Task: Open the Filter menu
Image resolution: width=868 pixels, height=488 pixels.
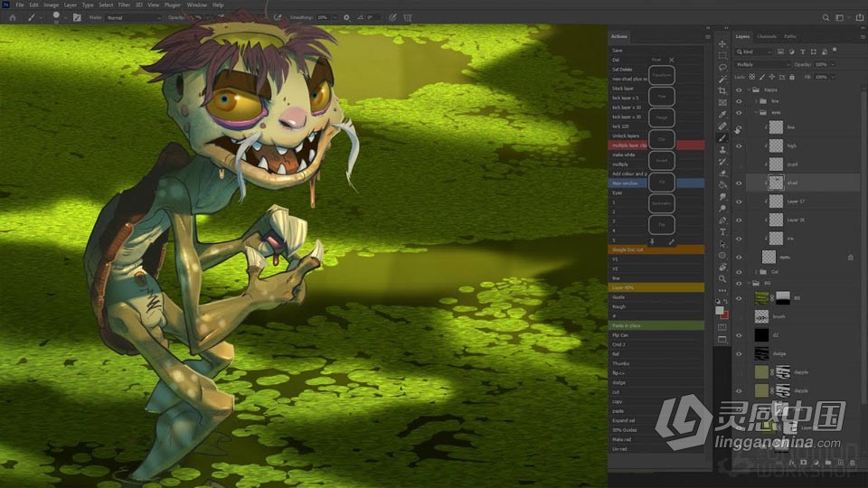Action: pos(124,5)
